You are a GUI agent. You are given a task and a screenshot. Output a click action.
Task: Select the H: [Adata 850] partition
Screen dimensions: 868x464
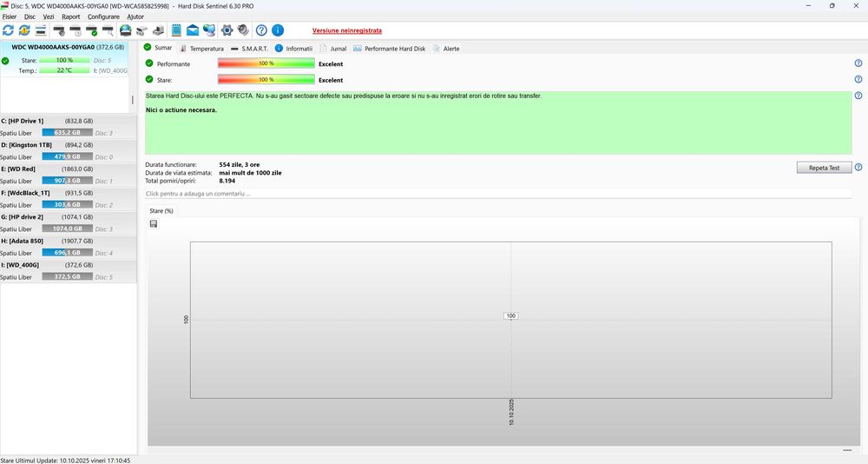[x=68, y=247]
